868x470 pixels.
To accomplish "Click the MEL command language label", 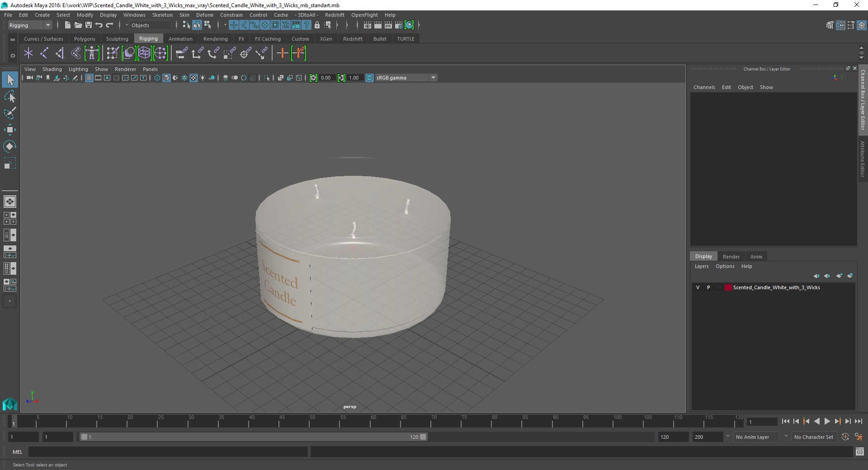I will [x=17, y=451].
